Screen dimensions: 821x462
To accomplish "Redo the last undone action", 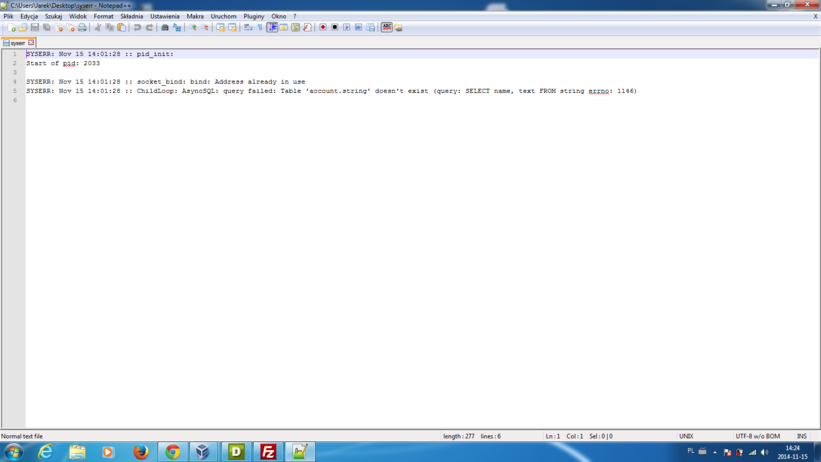I will tap(149, 28).
